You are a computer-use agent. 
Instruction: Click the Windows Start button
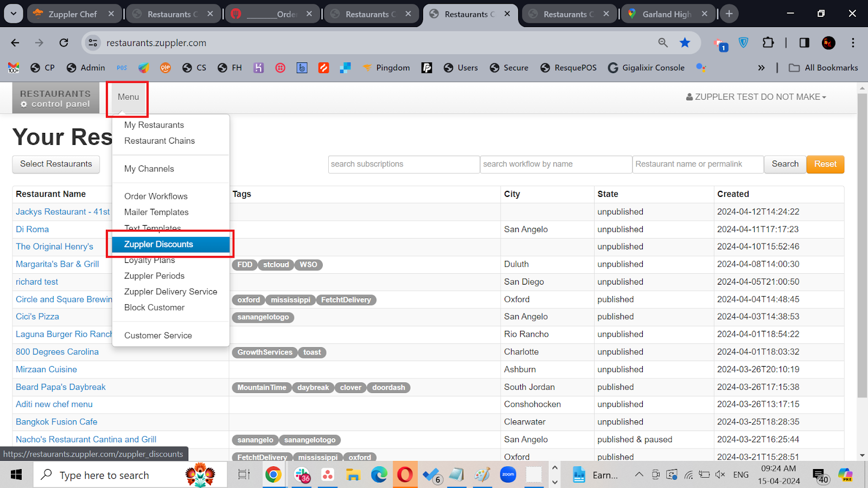coord(16,475)
